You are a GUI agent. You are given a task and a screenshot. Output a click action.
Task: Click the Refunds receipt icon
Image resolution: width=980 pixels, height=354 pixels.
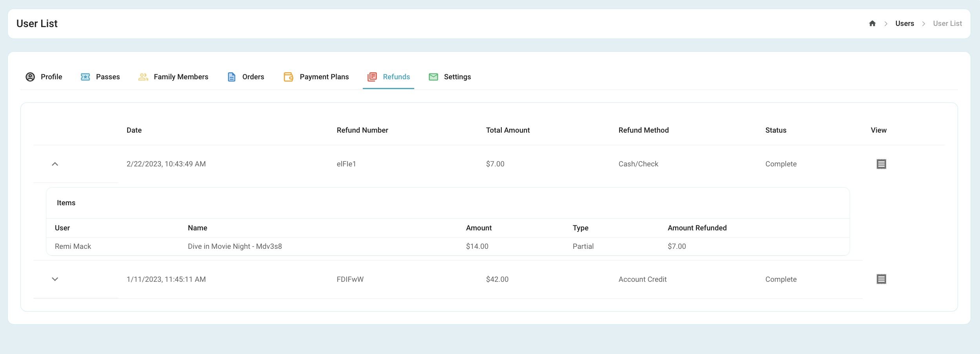tap(372, 77)
